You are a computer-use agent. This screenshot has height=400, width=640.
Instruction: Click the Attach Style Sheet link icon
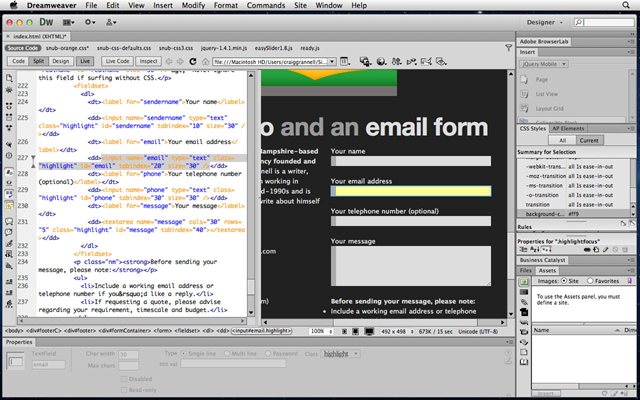[x=587, y=249]
